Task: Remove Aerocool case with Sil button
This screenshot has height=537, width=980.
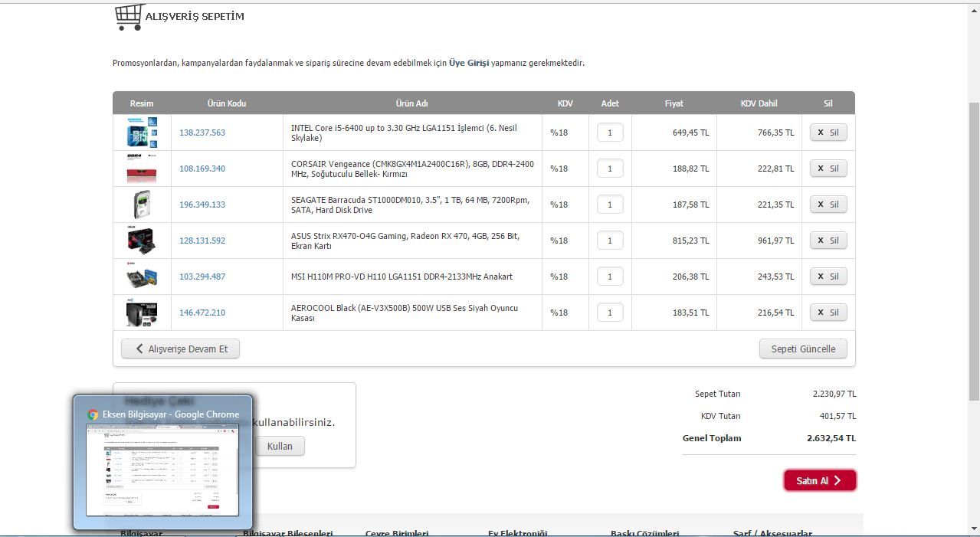Action: point(828,313)
